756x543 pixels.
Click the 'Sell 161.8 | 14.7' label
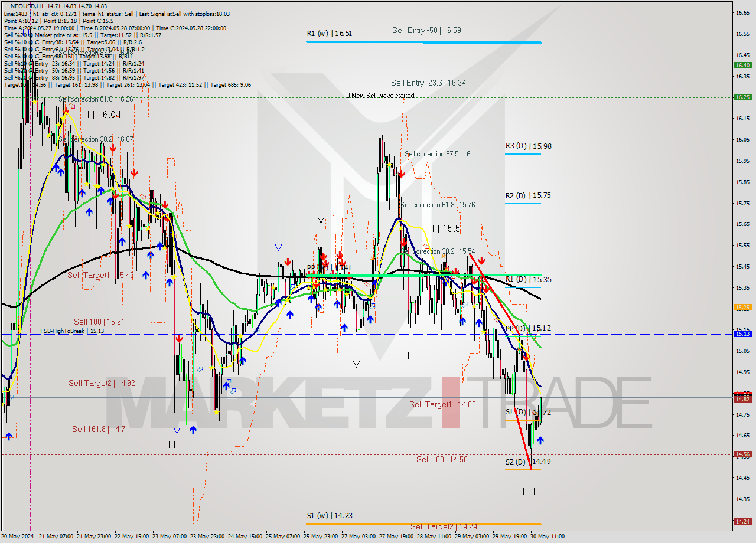click(x=98, y=429)
